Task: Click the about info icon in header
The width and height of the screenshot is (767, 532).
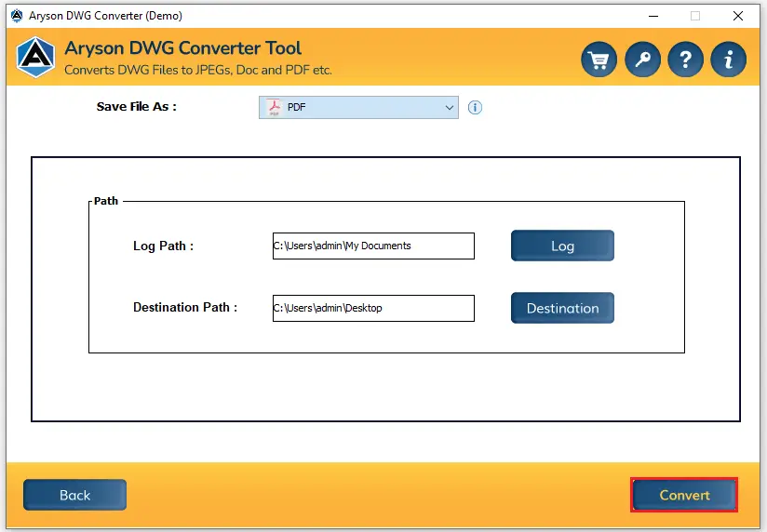Action: (728, 60)
